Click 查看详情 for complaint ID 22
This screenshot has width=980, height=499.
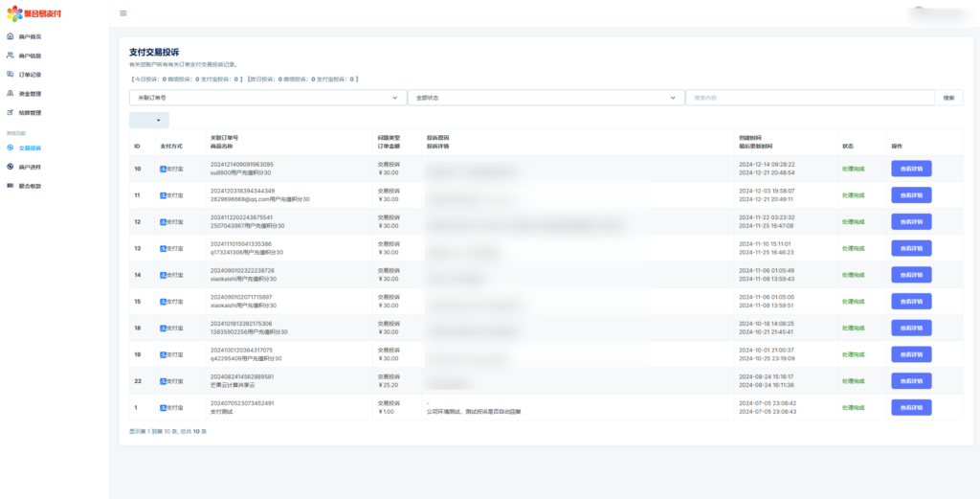[x=910, y=380]
